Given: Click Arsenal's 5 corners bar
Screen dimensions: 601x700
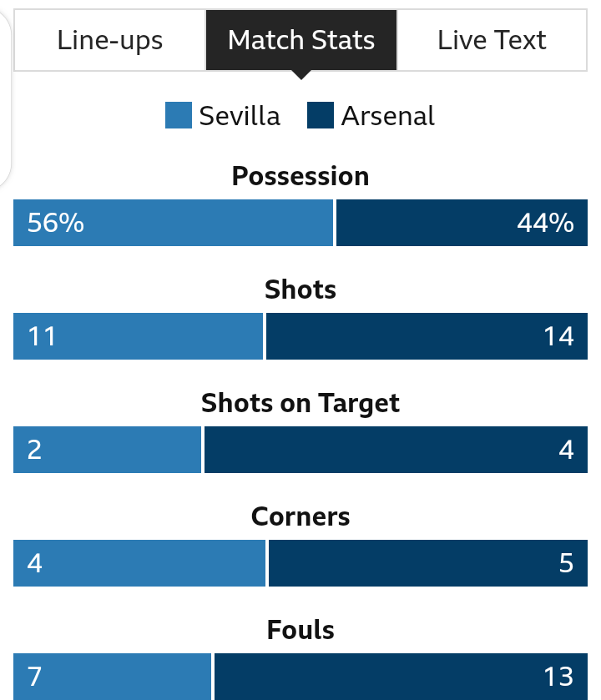Looking at the screenshot, I should (428, 563).
